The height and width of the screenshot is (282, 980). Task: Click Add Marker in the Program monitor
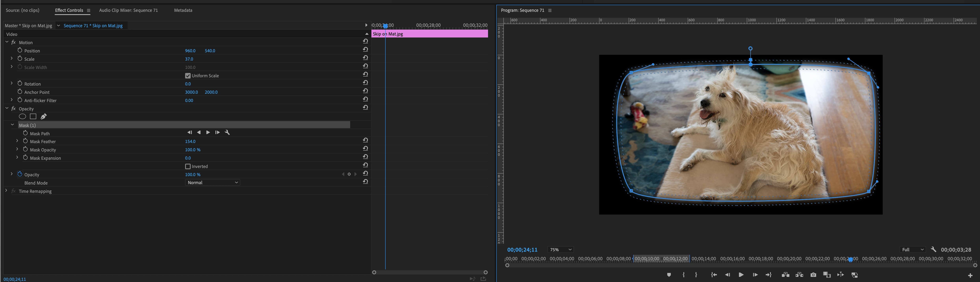[x=669, y=275]
